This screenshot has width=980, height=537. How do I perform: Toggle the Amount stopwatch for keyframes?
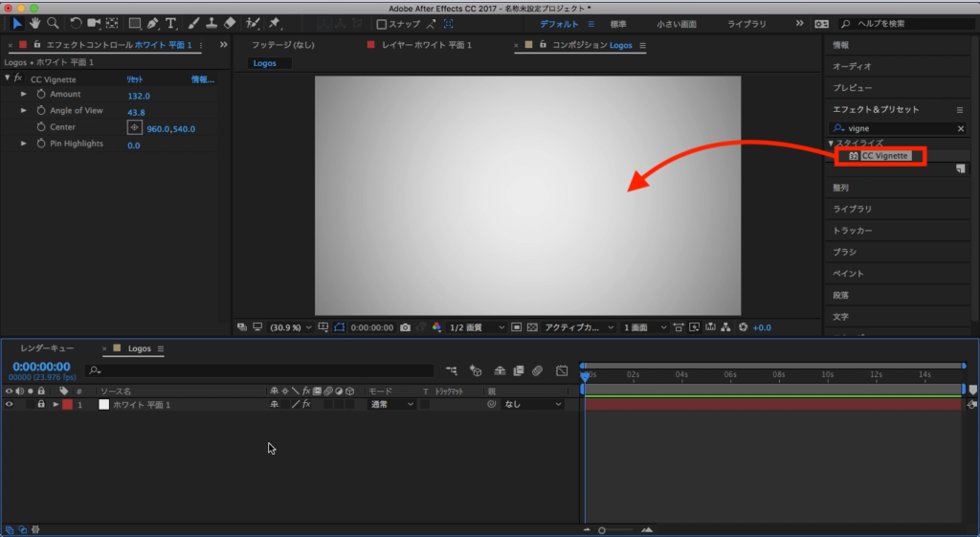coord(41,95)
